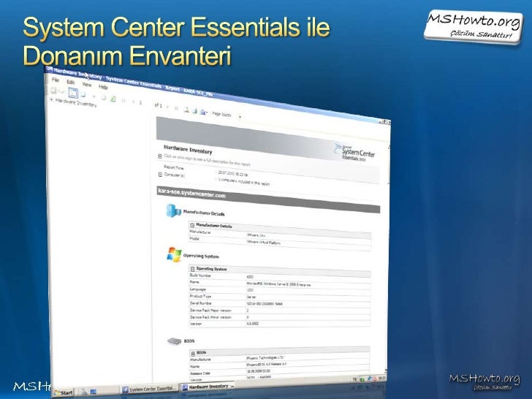Image resolution: width=532 pixels, height=399 pixels.
Task: Click the BIOS chip icon
Action: tap(175, 341)
